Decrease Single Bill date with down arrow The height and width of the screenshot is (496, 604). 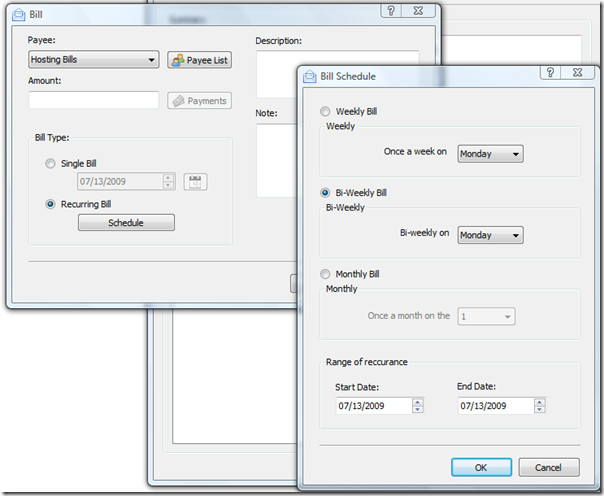click(x=168, y=186)
